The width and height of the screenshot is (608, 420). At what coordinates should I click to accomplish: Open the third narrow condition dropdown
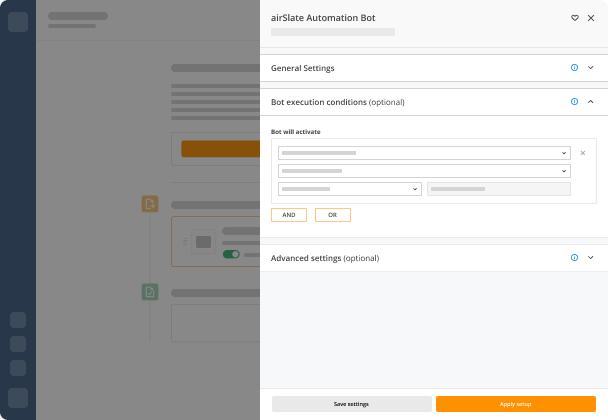[350, 189]
